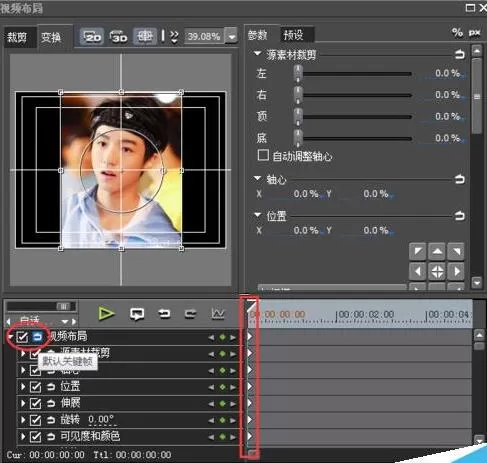Switch units to px
The image size is (487, 463).
pos(474,33)
